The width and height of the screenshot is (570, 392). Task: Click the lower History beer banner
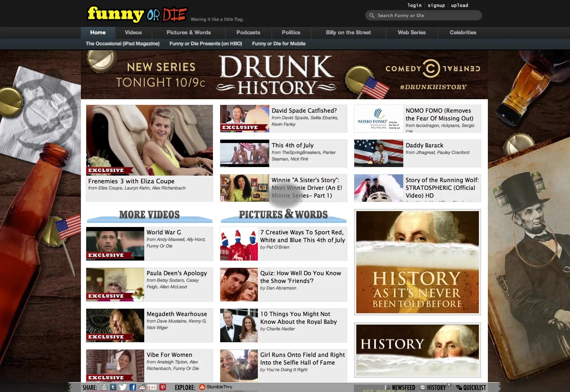tap(418, 350)
